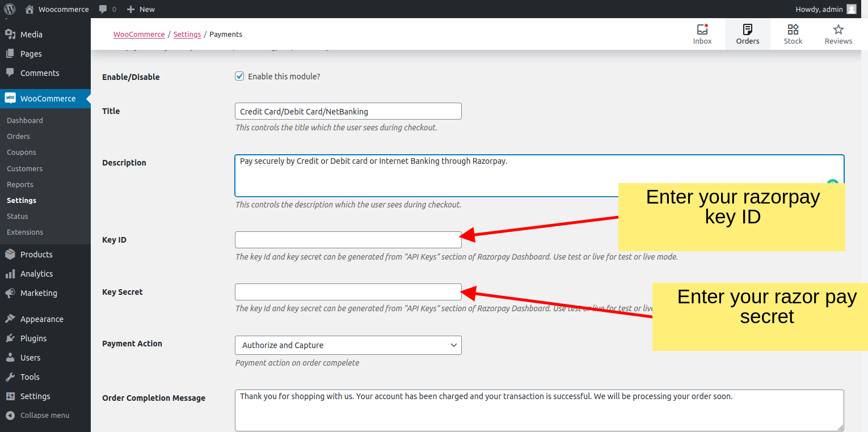
Task: Open Coupons submenu item
Action: tap(22, 152)
